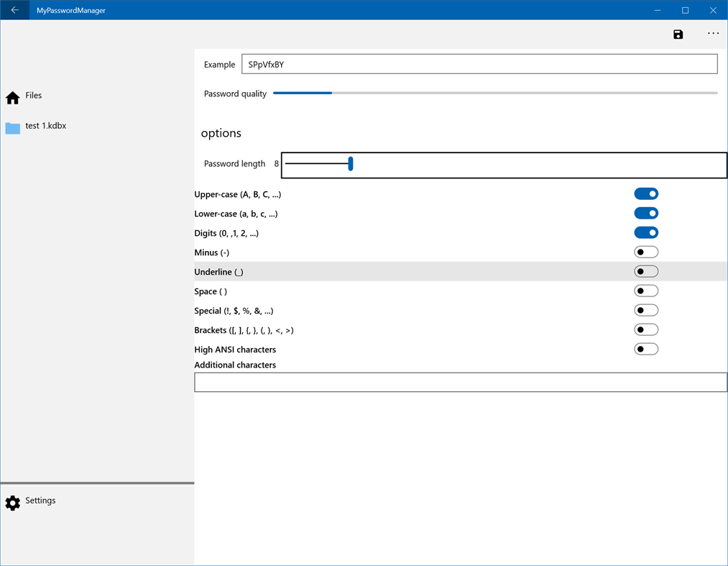Adjust the Password length slider handle
The image size is (728, 566).
[350, 164]
